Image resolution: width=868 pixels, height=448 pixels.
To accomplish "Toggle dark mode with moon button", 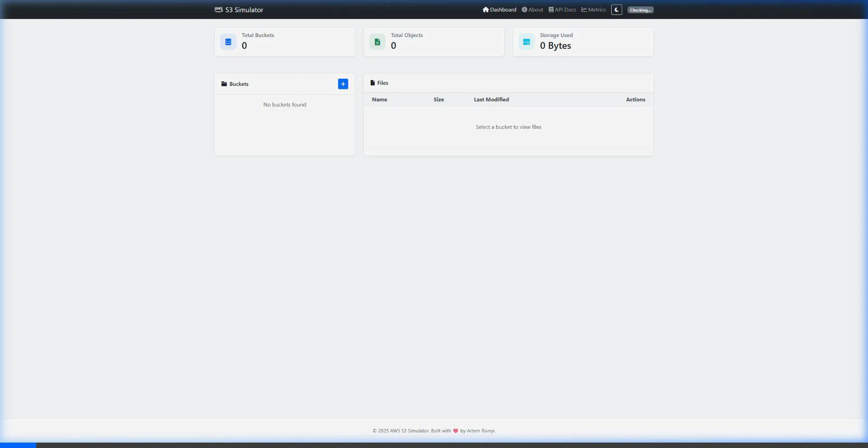I will pos(617,9).
